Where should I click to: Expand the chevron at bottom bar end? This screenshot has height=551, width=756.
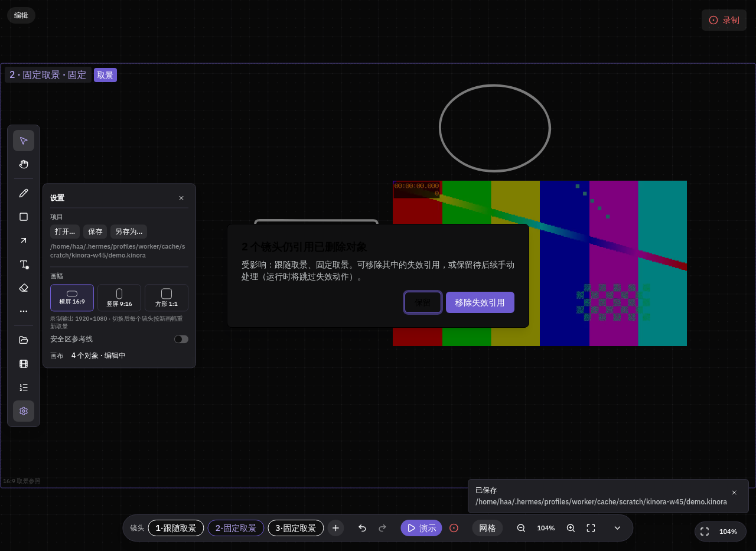point(618,528)
